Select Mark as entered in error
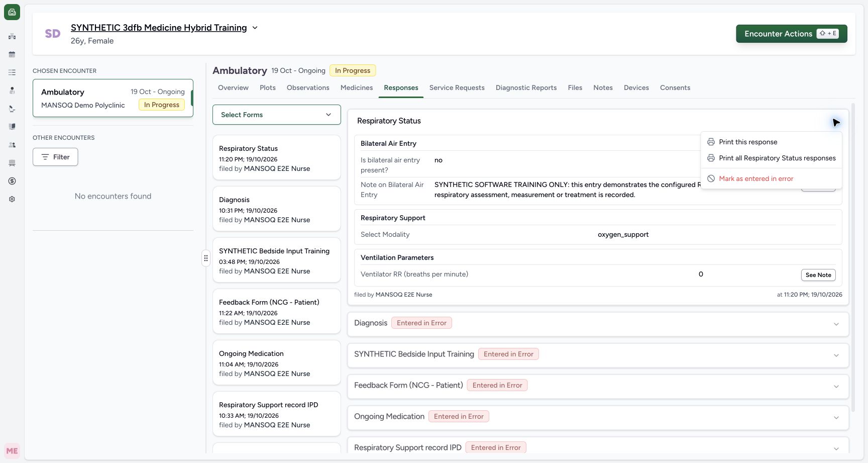The height and width of the screenshot is (463, 868). [771, 178]
